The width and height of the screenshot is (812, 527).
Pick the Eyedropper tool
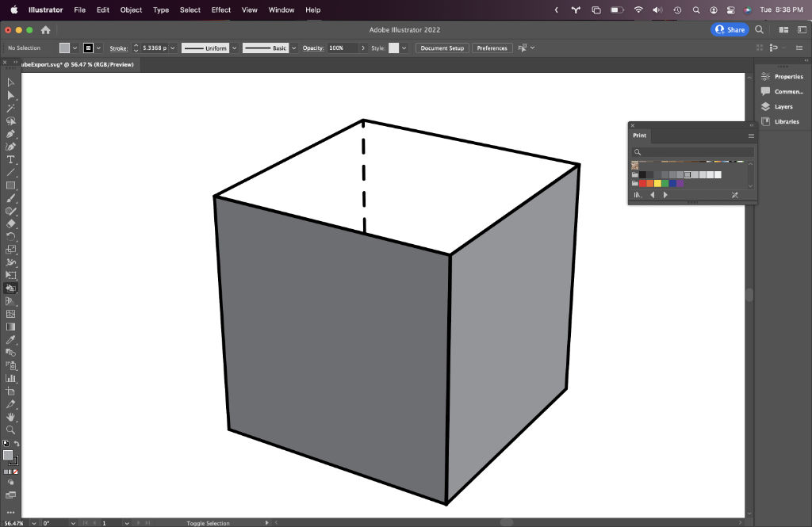(x=11, y=339)
